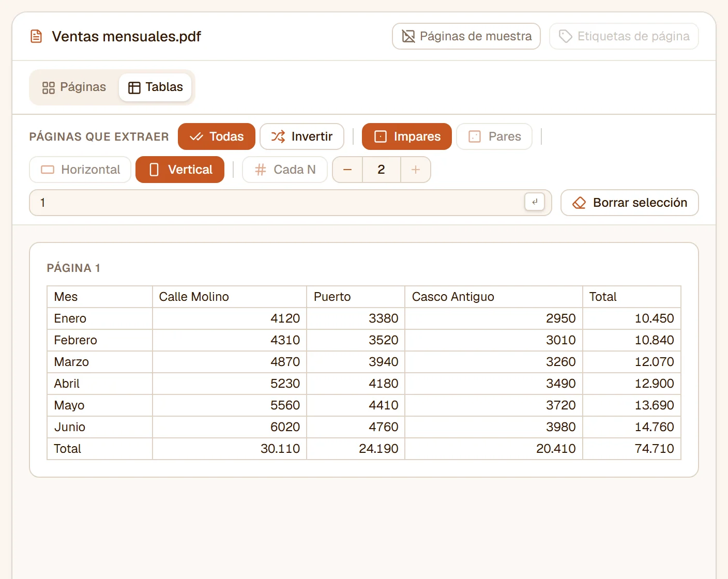This screenshot has width=728, height=579.
Task: Click the enter-key submit icon in range field
Action: 535,202
